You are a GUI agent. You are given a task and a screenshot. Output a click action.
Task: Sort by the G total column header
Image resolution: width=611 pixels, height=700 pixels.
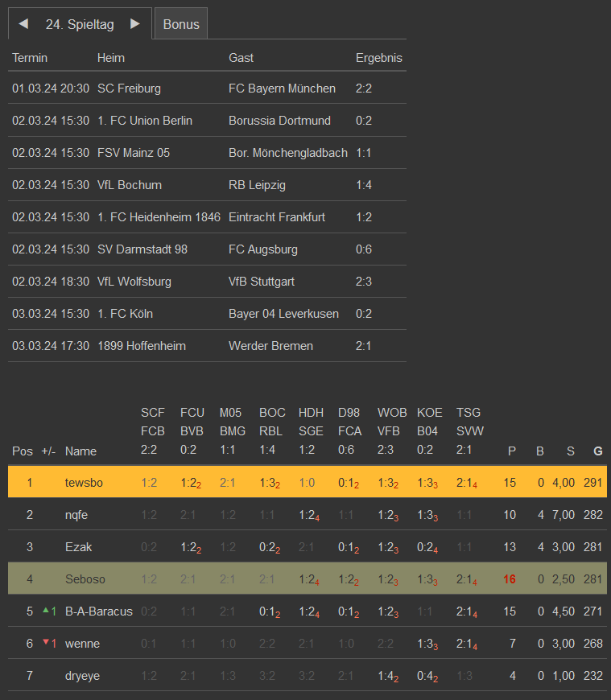[597, 451]
